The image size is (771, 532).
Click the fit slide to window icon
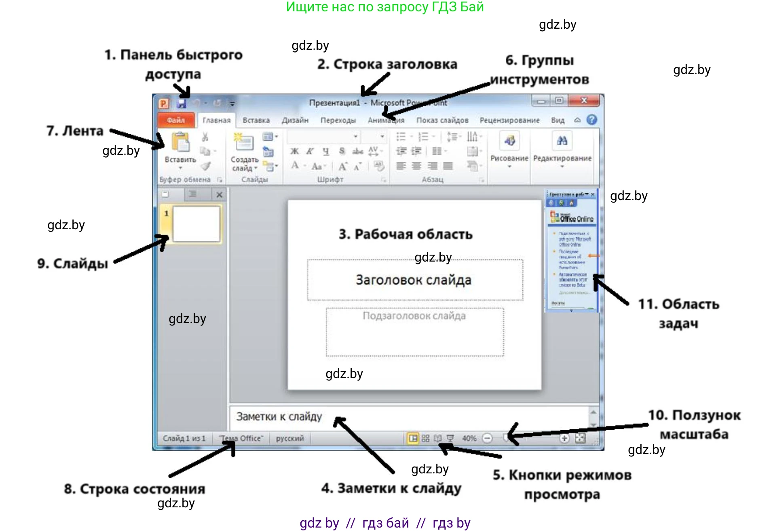click(x=580, y=438)
